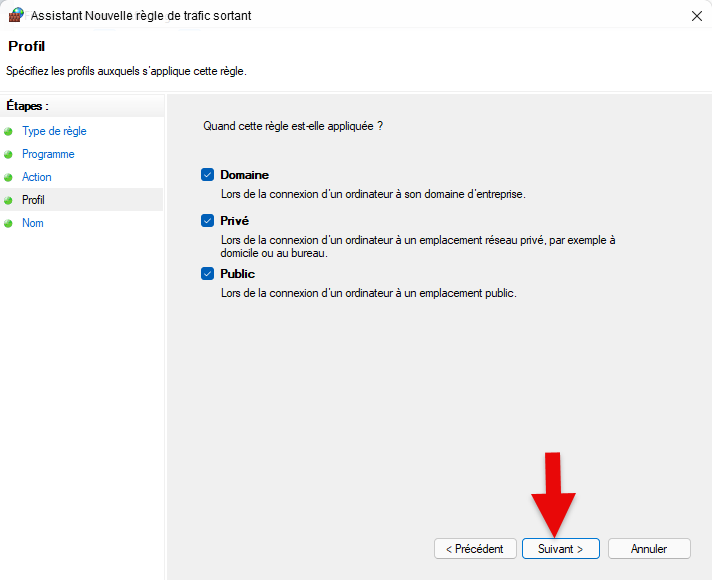Click the Privé label text

[x=234, y=221]
